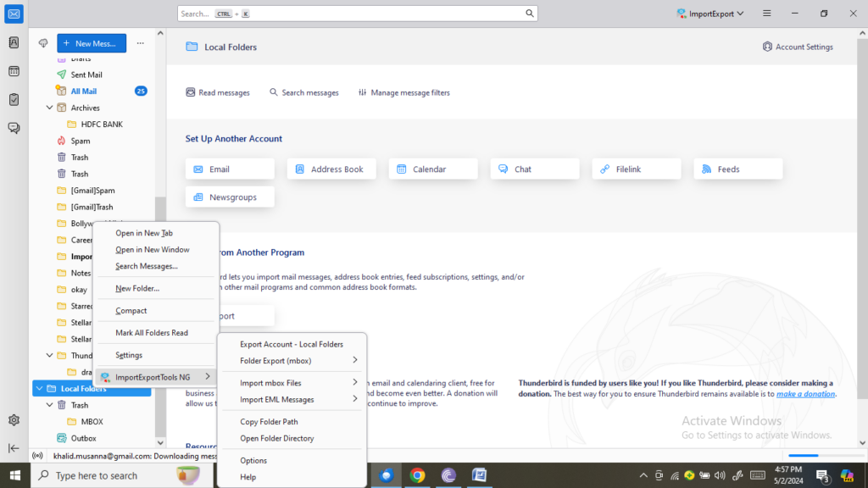Open the Tasks icon in the left sidebar
This screenshot has height=488, width=868.
(x=14, y=99)
